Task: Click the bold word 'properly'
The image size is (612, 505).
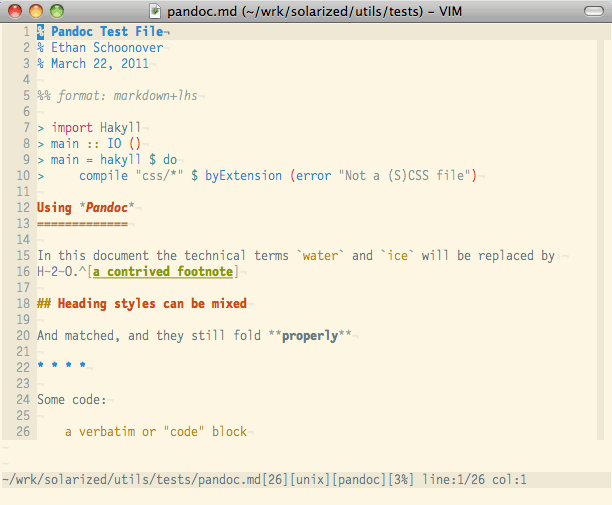Action: [x=310, y=336]
